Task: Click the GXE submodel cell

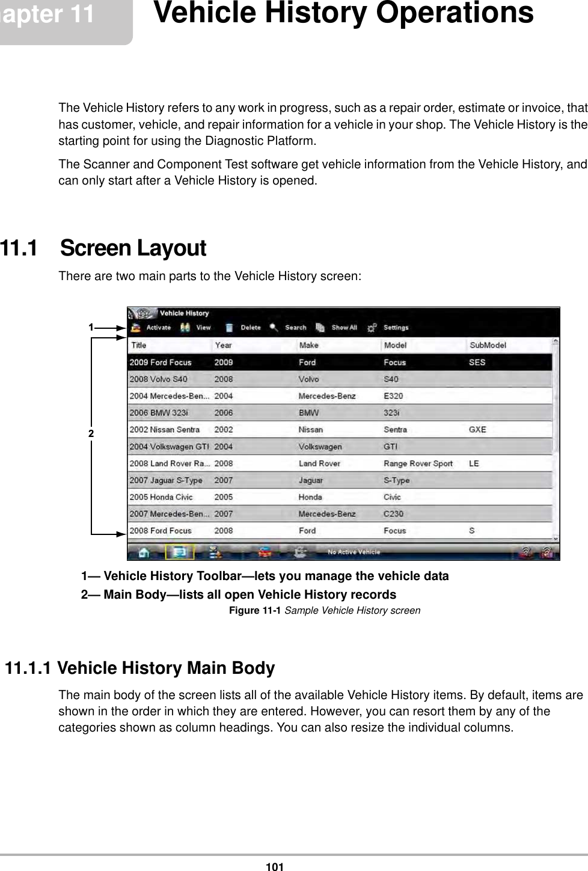Action: click(477, 430)
